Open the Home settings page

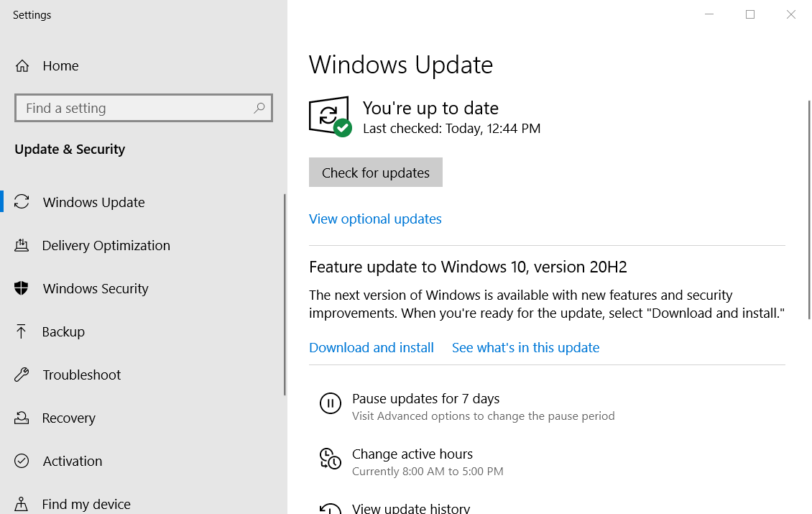[60, 66]
